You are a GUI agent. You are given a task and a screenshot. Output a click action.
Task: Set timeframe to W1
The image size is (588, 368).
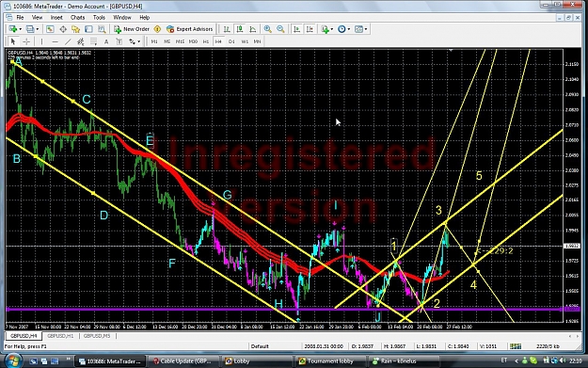[245, 41]
